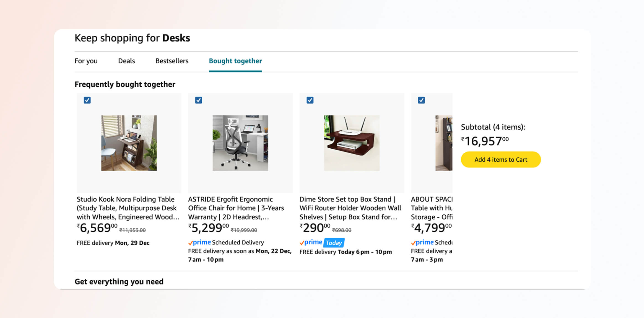The height and width of the screenshot is (318, 644).
Task: Click Add 4 items to Cart
Action: coord(501,159)
